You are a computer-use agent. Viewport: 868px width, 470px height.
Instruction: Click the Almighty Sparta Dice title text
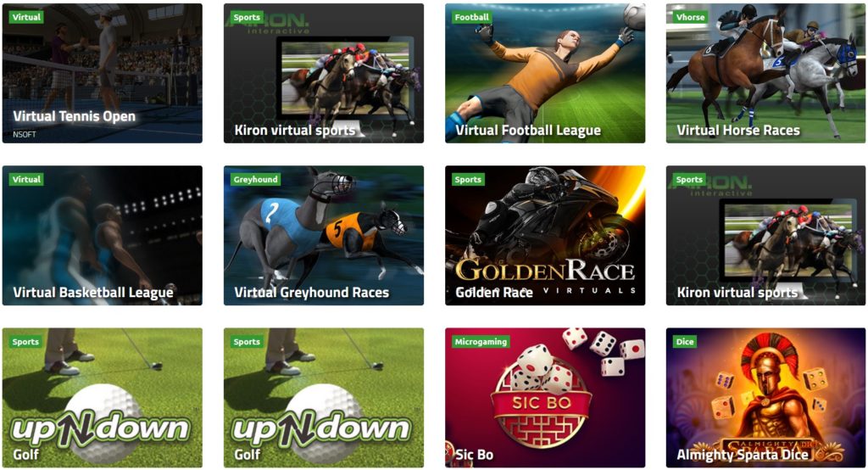743,455
